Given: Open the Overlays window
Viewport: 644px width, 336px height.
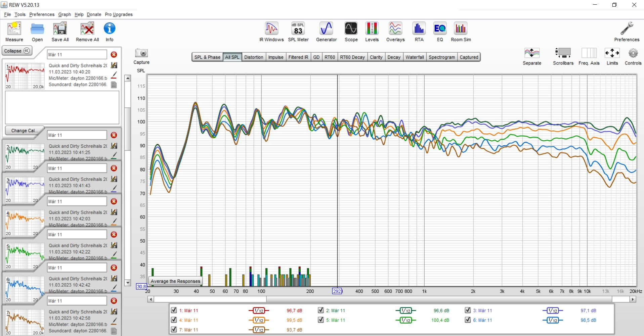Looking at the screenshot, I should pyautogui.click(x=395, y=32).
